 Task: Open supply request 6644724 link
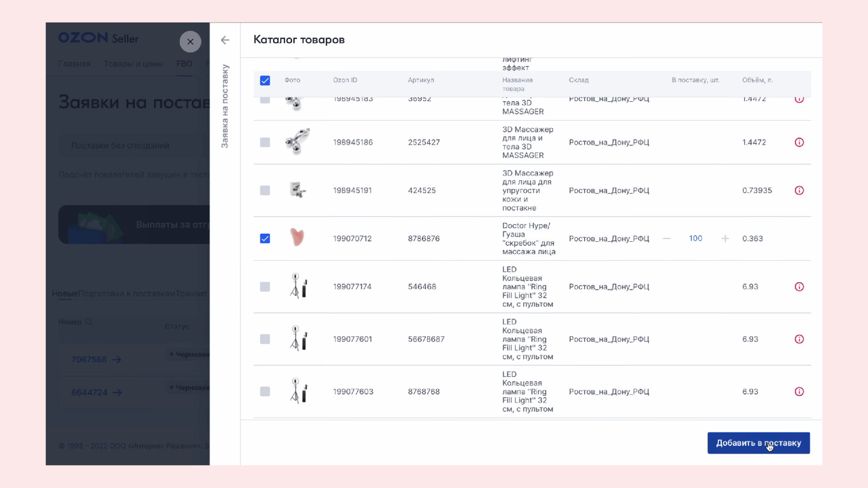point(96,392)
